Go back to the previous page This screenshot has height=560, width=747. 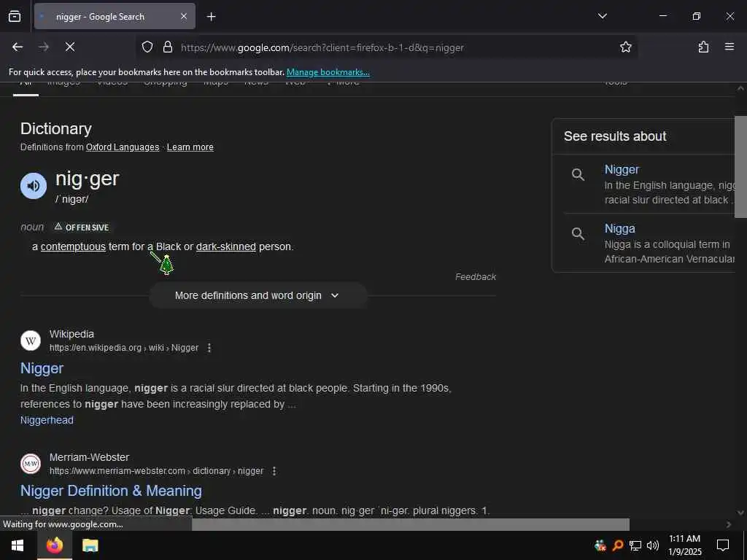pos(18,47)
